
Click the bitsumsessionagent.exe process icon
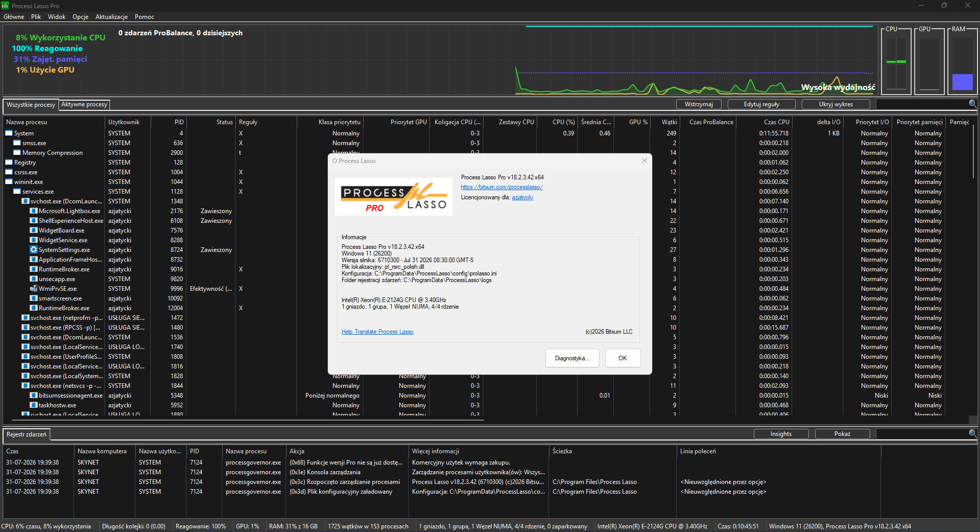tap(34, 396)
